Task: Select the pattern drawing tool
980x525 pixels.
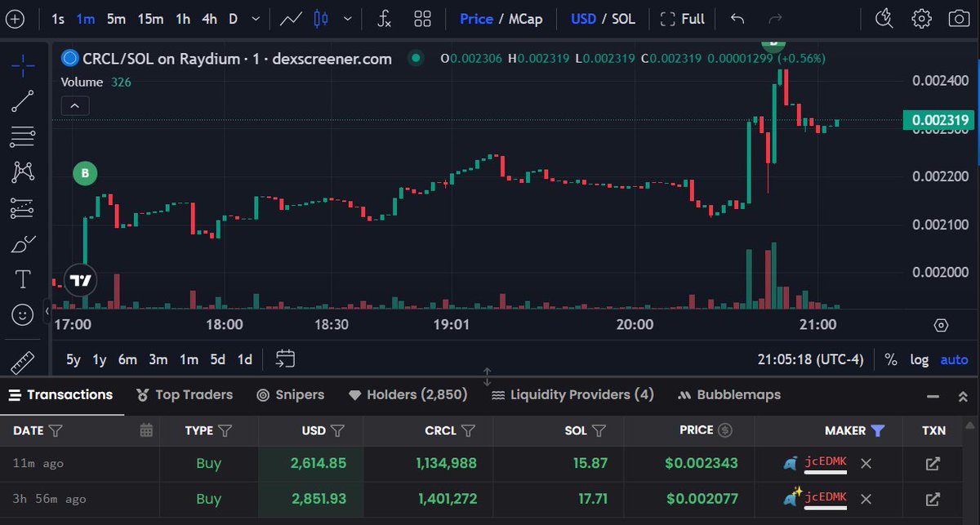Action: (22, 172)
